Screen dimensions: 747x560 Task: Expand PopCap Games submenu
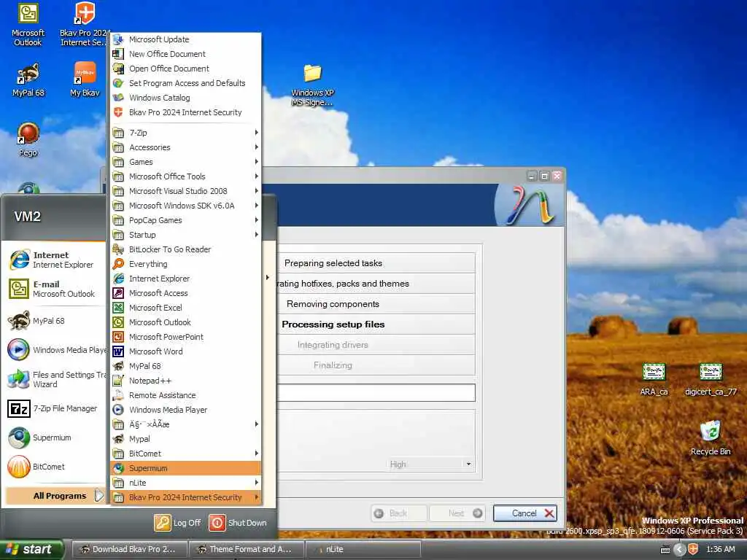point(186,220)
